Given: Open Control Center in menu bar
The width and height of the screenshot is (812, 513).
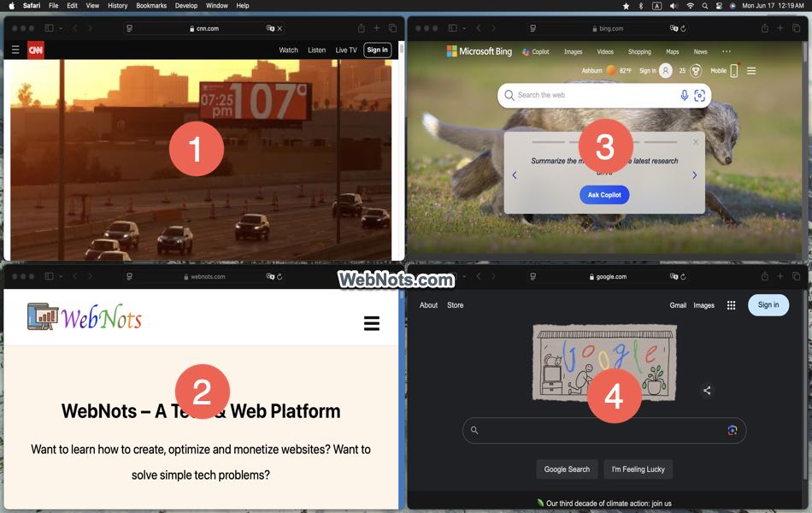Looking at the screenshot, I should (x=719, y=6).
